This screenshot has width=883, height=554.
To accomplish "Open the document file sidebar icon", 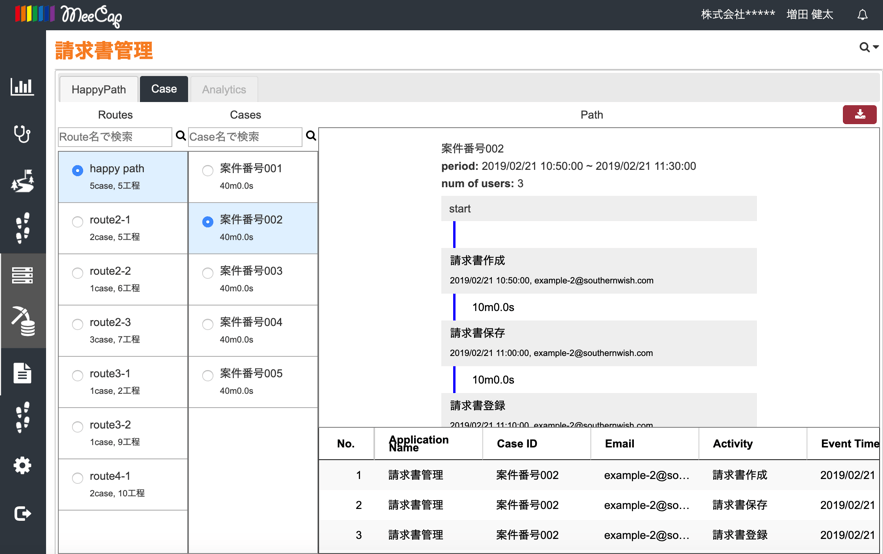I will 22,373.
